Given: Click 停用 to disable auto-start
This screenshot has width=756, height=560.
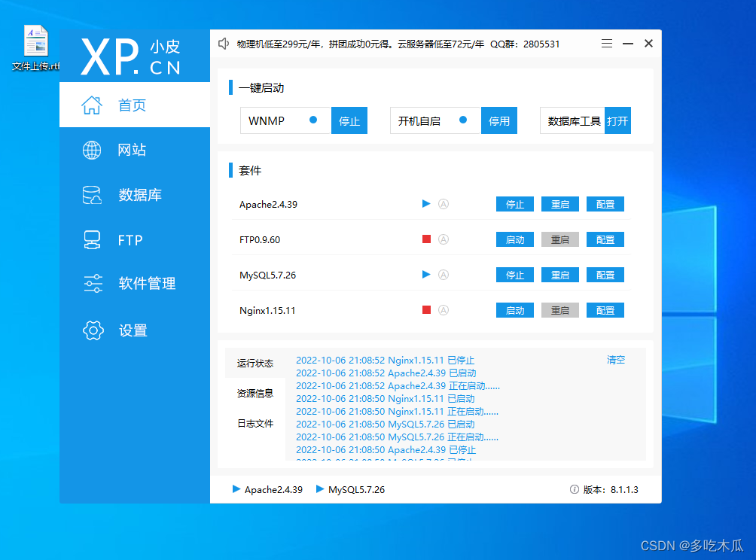Looking at the screenshot, I should [499, 120].
